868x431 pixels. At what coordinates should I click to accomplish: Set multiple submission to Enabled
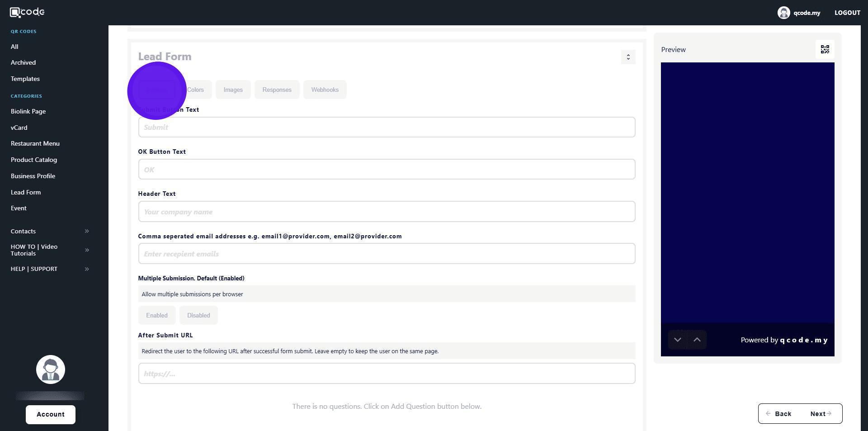(x=156, y=315)
